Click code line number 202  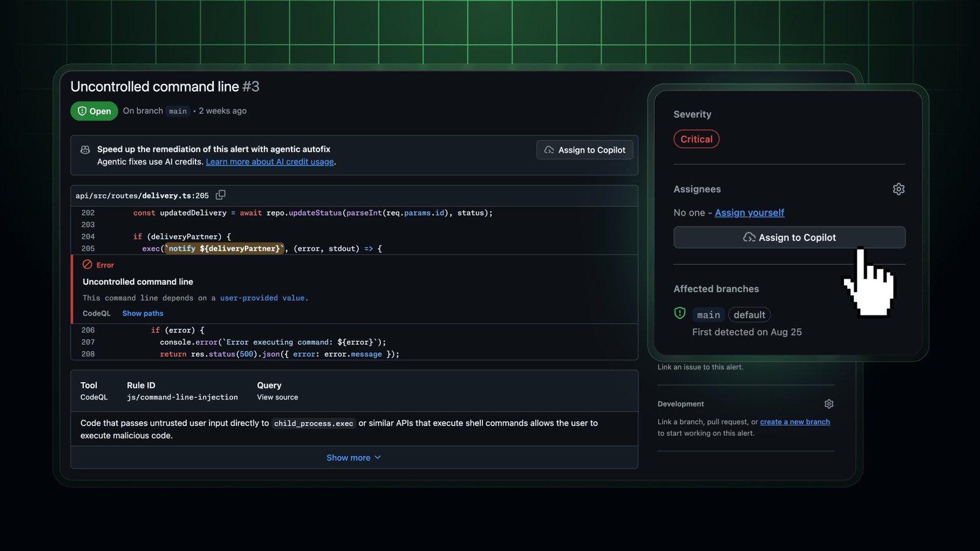88,213
